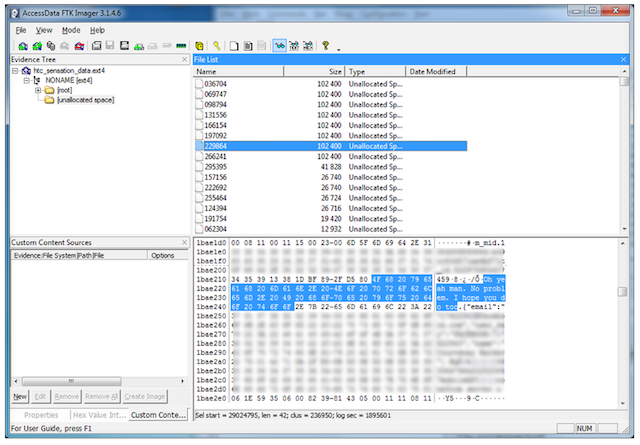Click the Export Files blank page icon

click(x=234, y=46)
